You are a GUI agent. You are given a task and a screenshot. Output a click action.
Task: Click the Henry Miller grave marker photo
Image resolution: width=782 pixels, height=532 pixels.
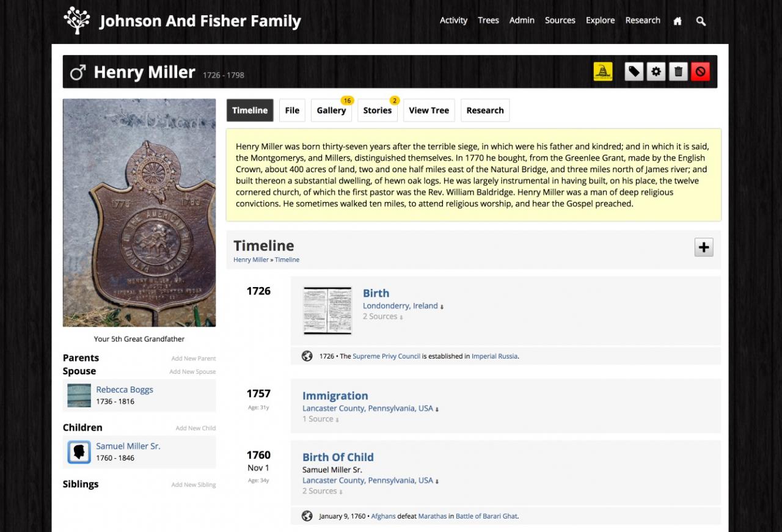139,213
